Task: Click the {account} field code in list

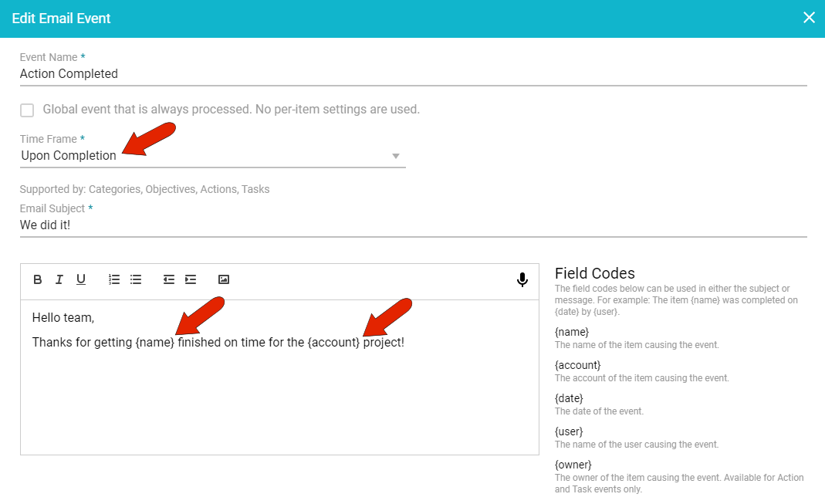Action: tap(577, 365)
